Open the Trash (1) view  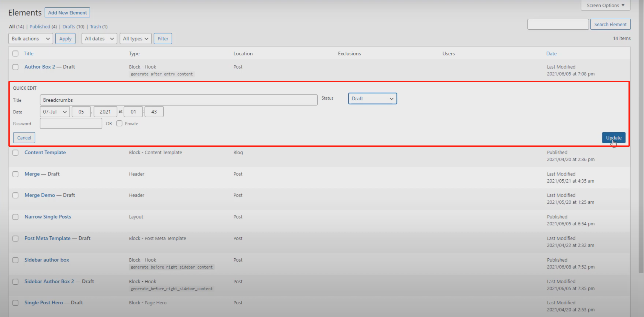(x=99, y=27)
